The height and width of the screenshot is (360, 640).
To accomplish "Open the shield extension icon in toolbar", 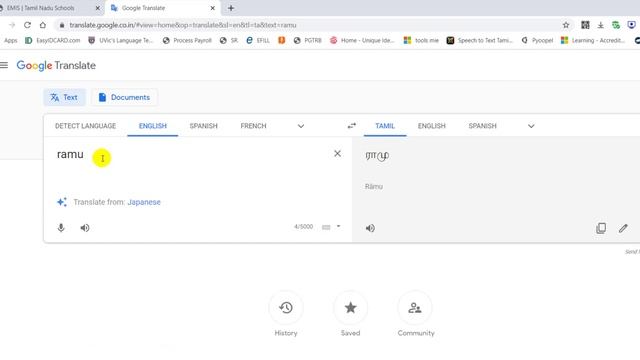I will 631,25.
